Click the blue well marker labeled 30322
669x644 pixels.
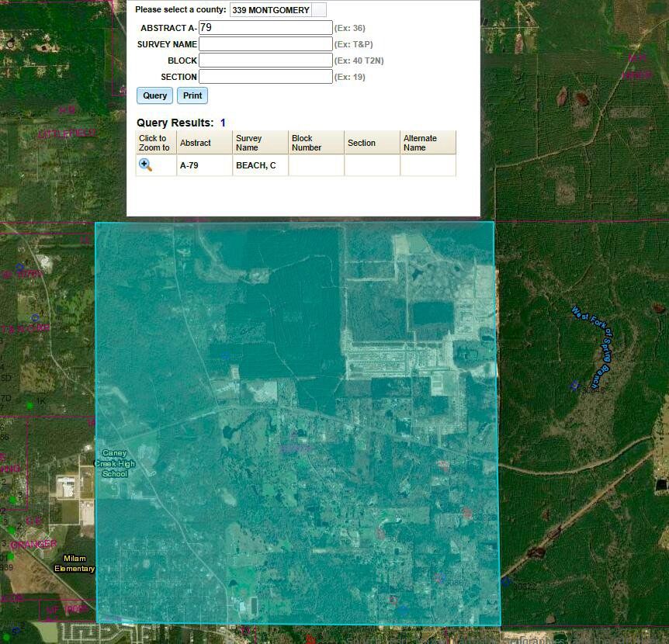click(507, 580)
